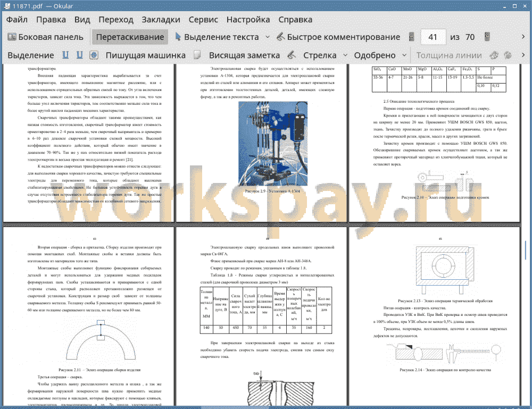
Task: Open the Справка menu
Action: (295, 20)
